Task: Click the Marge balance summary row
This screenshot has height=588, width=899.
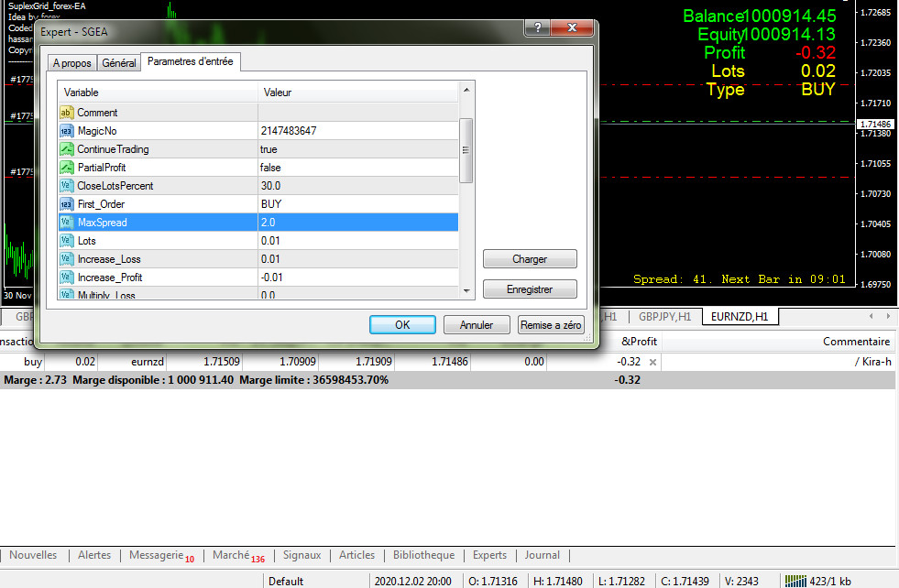Action: (447, 380)
